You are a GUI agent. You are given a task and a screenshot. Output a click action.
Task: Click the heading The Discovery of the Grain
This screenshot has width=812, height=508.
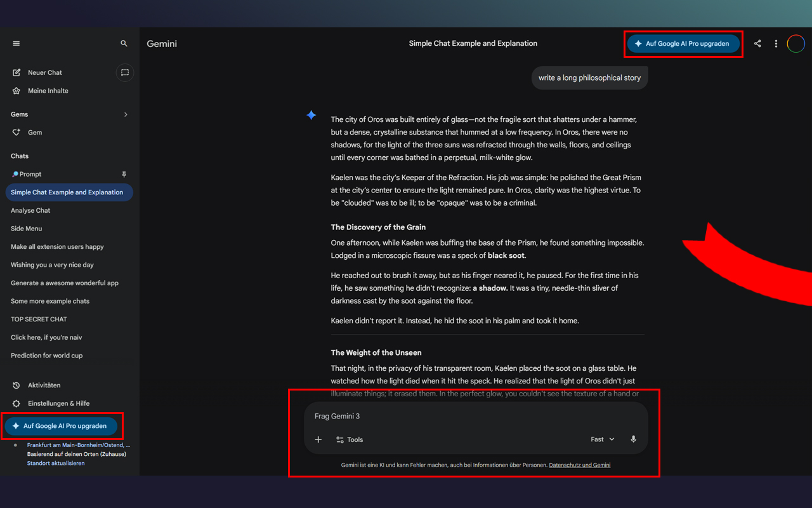tap(379, 227)
